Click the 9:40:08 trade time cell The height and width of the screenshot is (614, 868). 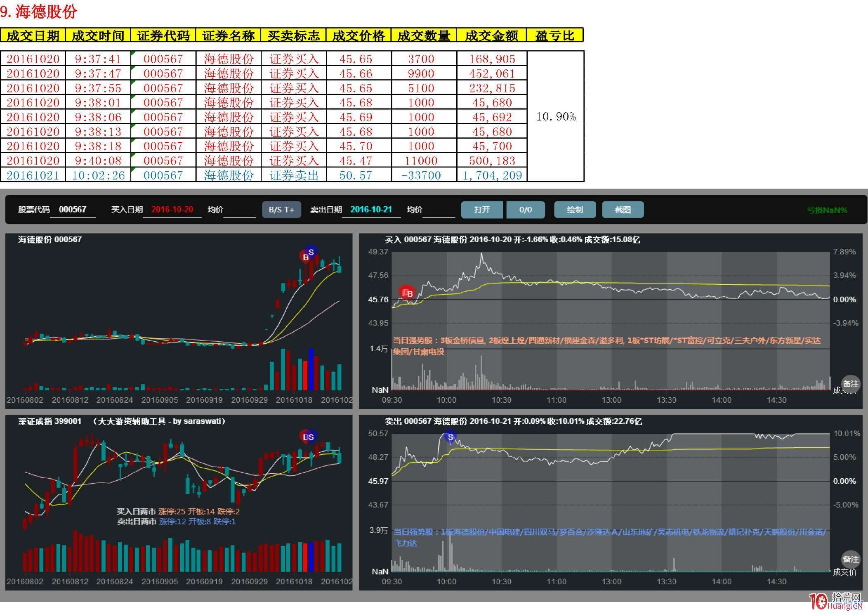[98, 161]
